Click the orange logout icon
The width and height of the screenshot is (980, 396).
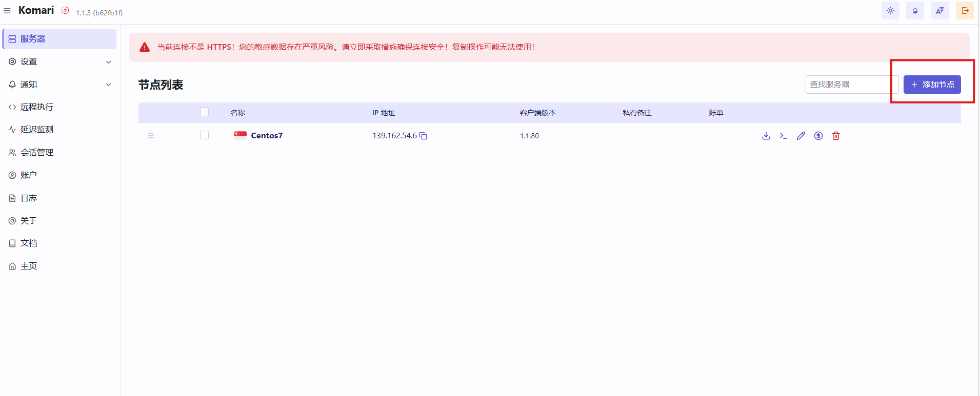[x=965, y=11]
